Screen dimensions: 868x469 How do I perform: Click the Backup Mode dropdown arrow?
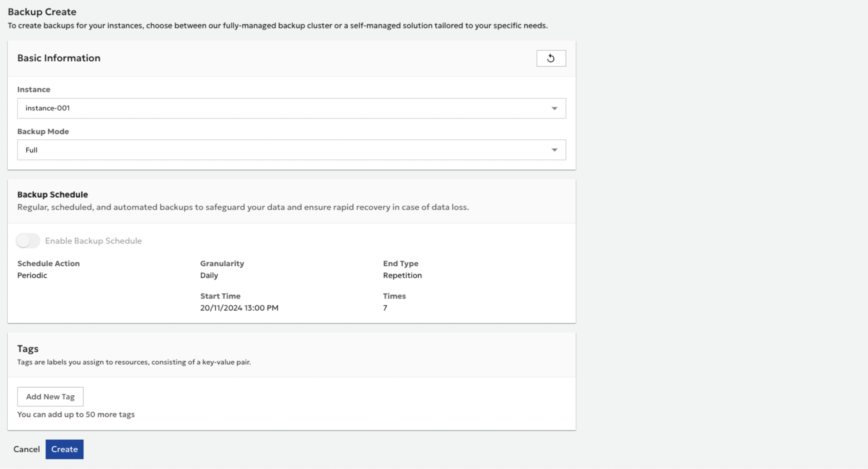(x=554, y=150)
